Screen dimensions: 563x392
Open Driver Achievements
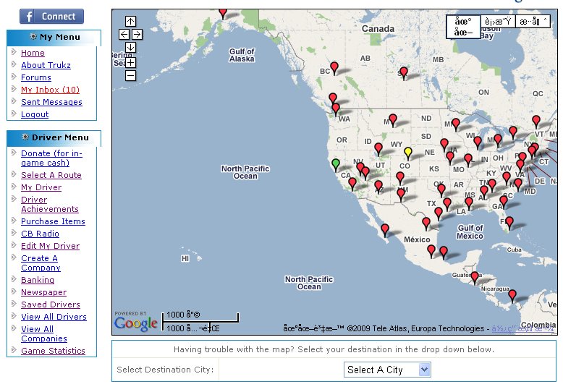click(50, 204)
